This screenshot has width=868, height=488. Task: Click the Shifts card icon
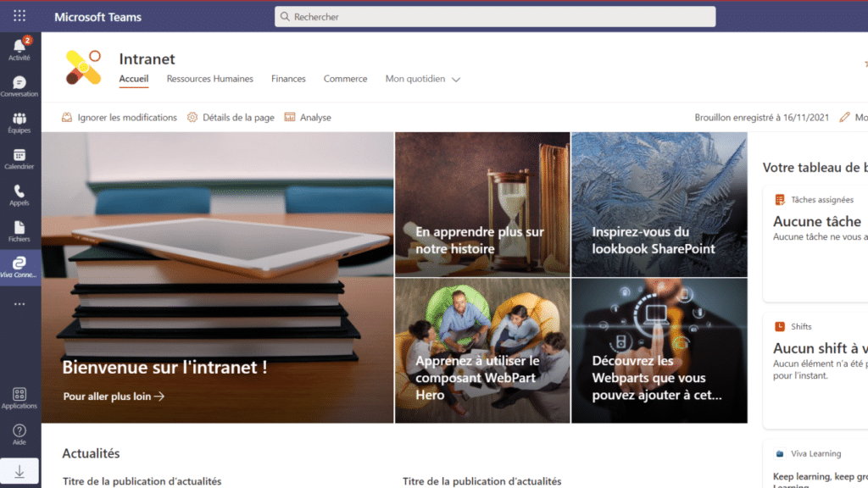[x=780, y=326]
